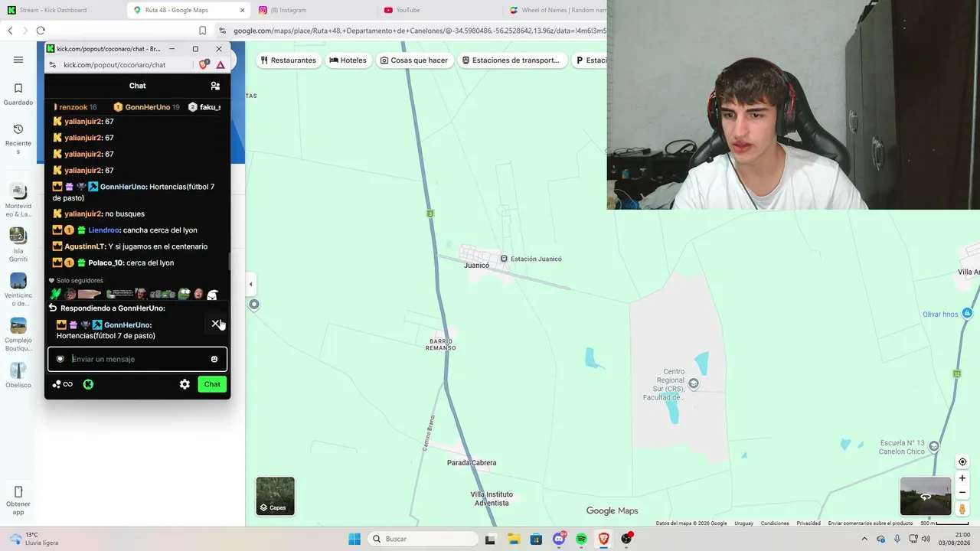Click Villa Instituto Adventista label
Image resolution: width=980 pixels, height=551 pixels.
click(492, 499)
